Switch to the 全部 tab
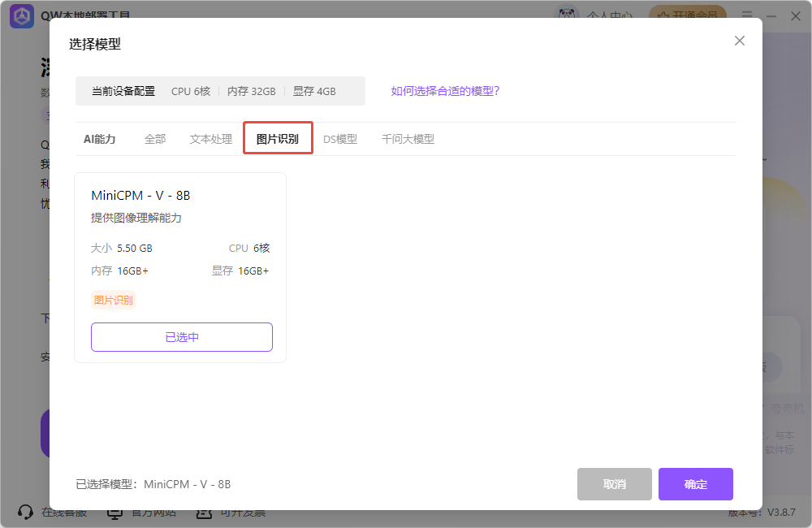This screenshot has height=528, width=812. click(x=155, y=139)
